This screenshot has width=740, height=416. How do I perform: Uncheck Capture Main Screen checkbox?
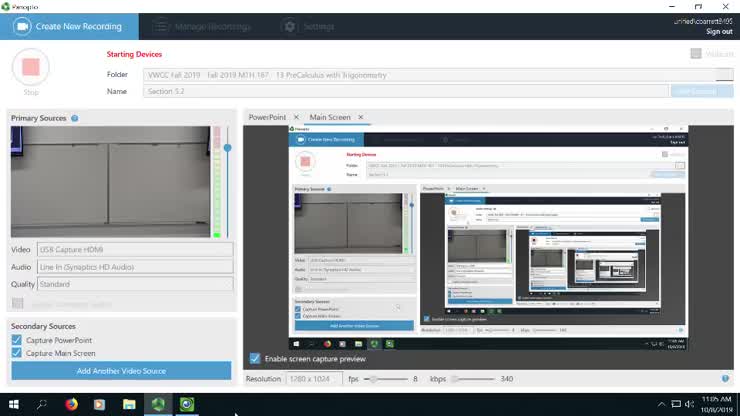click(16, 353)
